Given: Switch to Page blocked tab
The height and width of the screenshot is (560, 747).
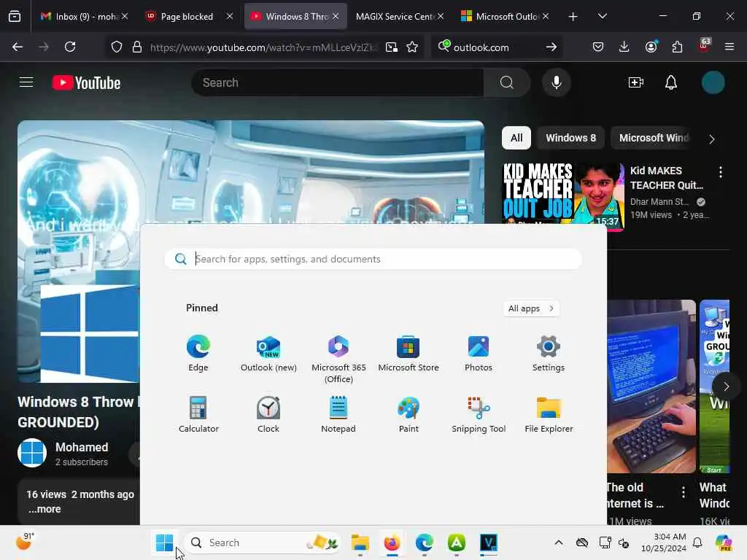Looking at the screenshot, I should coord(189,16).
